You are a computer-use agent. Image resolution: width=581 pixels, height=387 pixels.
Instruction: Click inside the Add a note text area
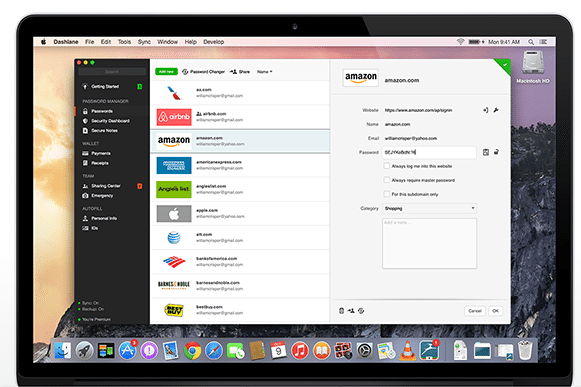(429, 244)
